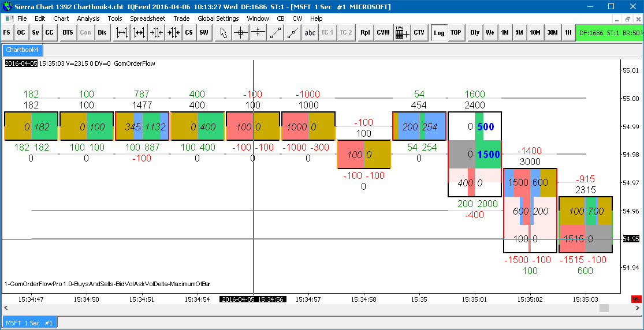Click the bold expand bar spacing icon
The height and width of the screenshot is (330, 644).
139,33
